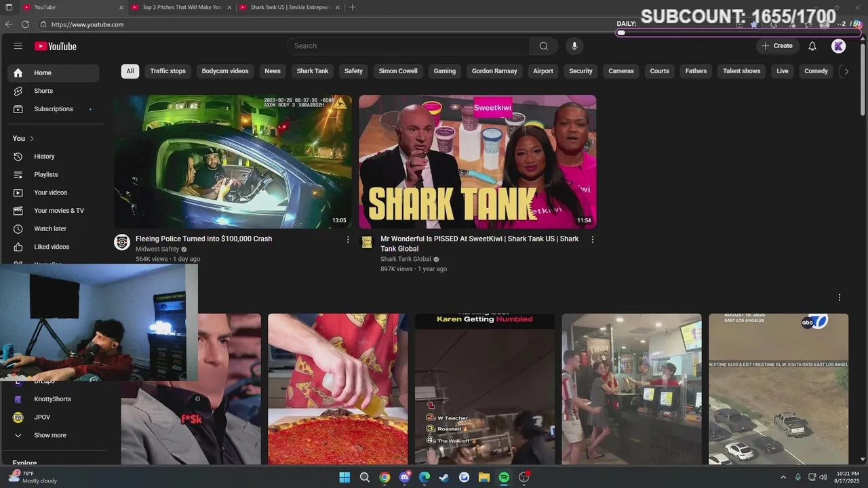Select the Bodycam videos chip
The width and height of the screenshot is (868, 488).
(225, 71)
